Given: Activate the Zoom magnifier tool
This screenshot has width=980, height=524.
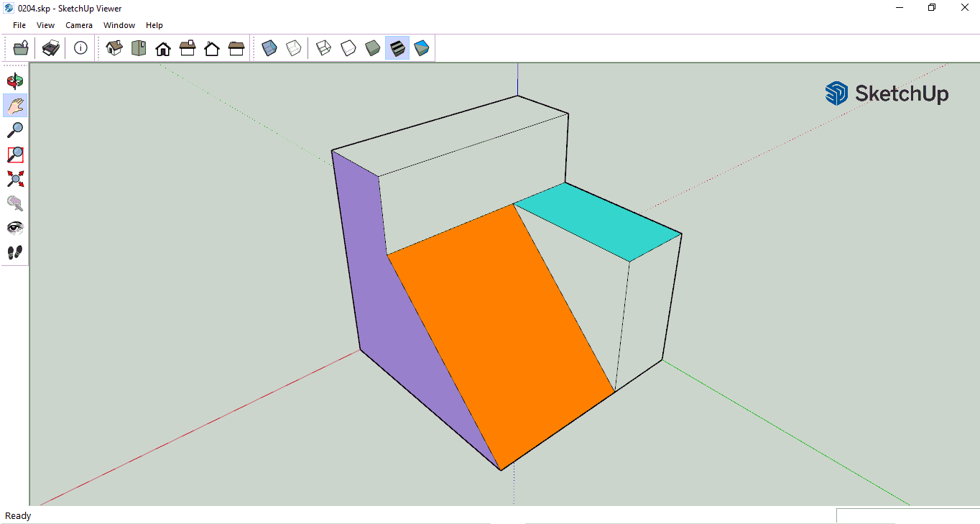Looking at the screenshot, I should 15,130.
